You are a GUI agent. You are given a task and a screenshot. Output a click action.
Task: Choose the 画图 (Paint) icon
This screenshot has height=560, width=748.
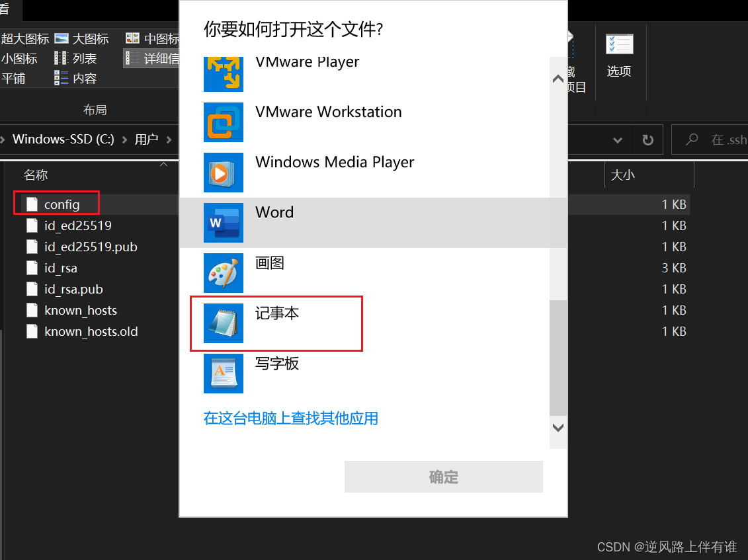click(224, 273)
